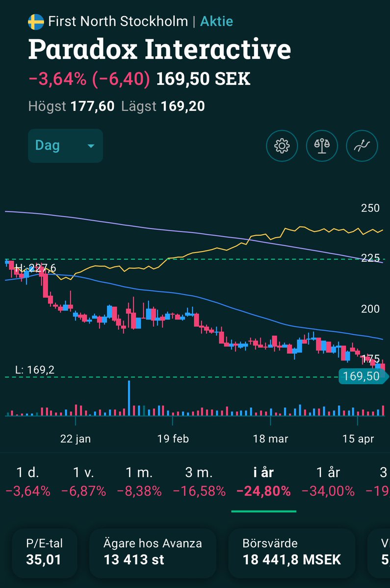
Task: Tap the Paradox Interactive title
Action: coord(159,49)
